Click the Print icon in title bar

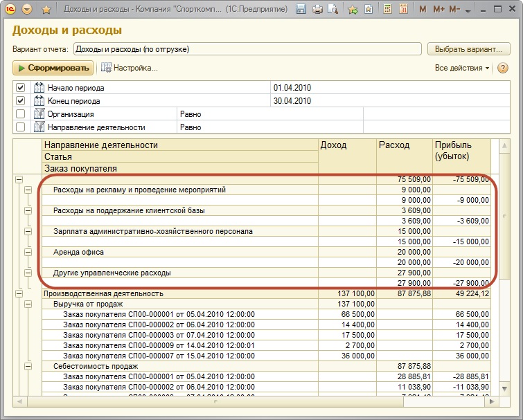pos(317,10)
